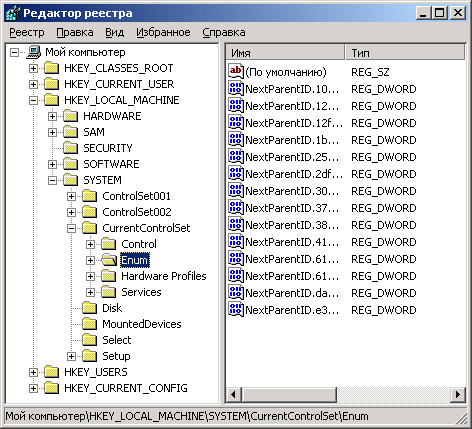Open the Избранное menu
The image size is (472, 429).
(163, 32)
